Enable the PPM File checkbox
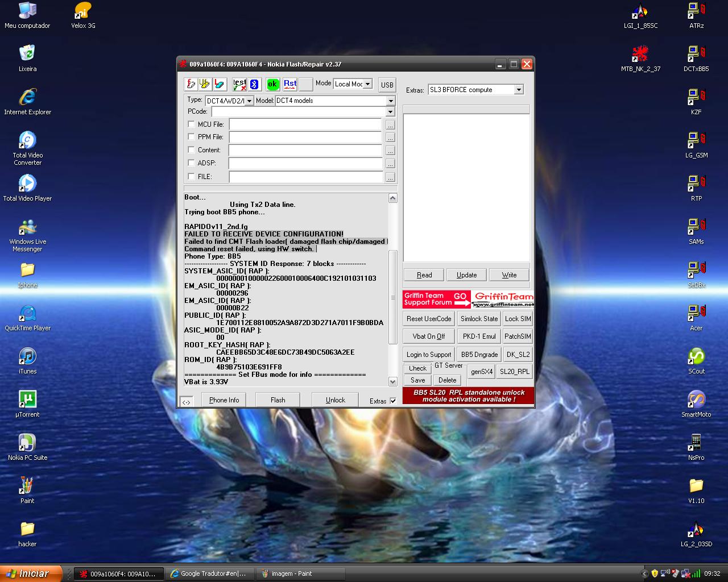Screen dimensions: 728x582 [191, 136]
